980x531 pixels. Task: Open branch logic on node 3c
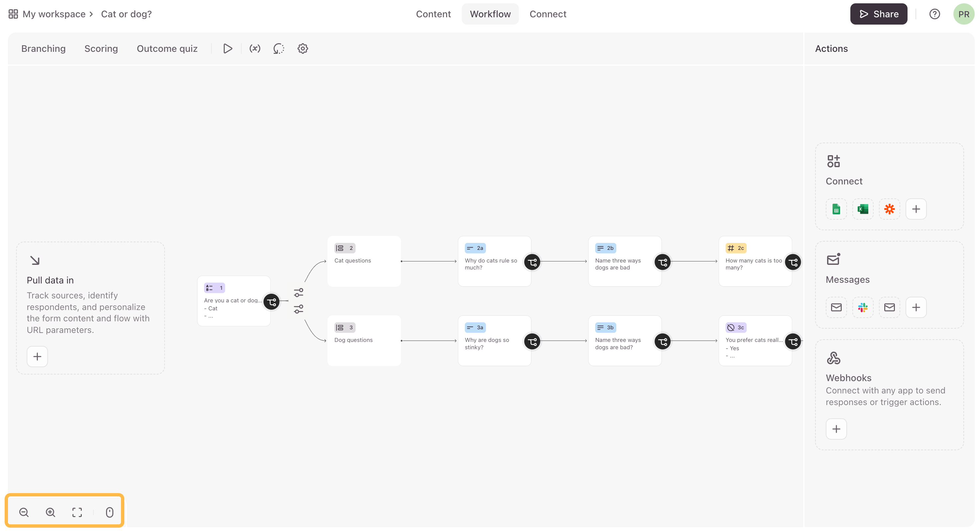tap(793, 342)
